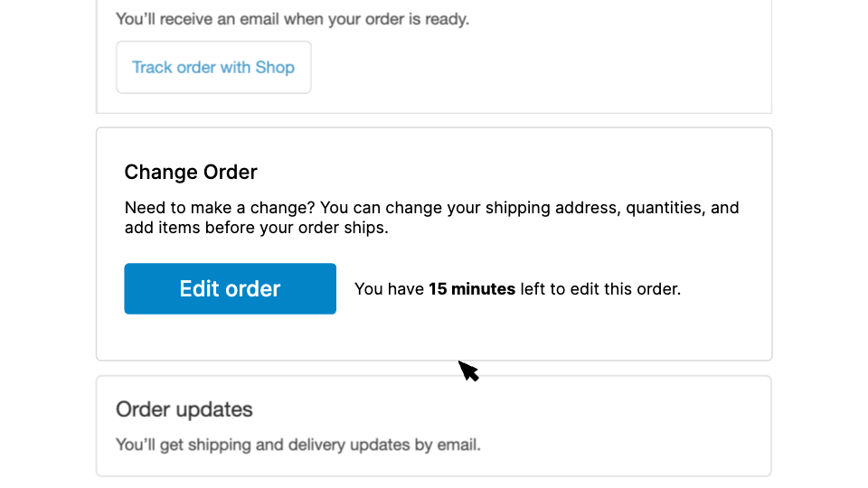The image size is (868, 488).
Task: Click the Track order with Shop button
Action: [x=213, y=68]
